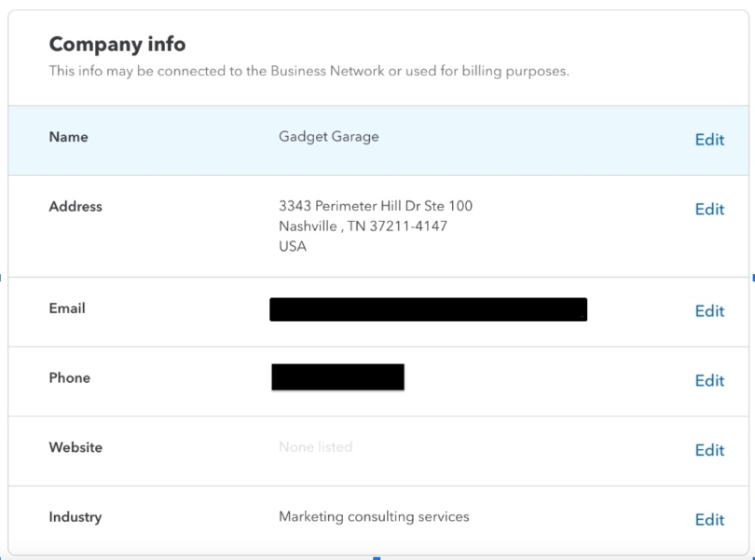Image resolution: width=755 pixels, height=560 pixels.
Task: Edit the business Address
Action: [x=710, y=209]
